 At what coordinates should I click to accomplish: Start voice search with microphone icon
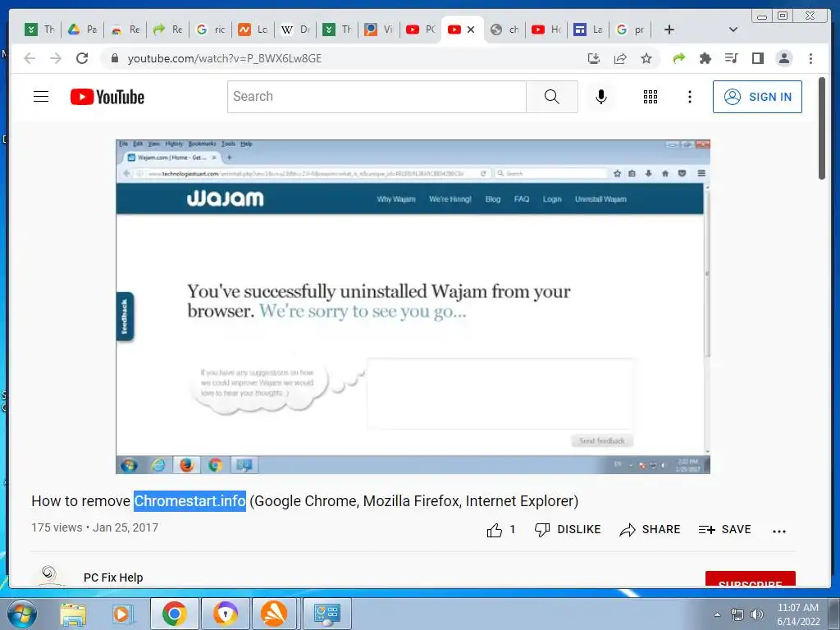601,97
